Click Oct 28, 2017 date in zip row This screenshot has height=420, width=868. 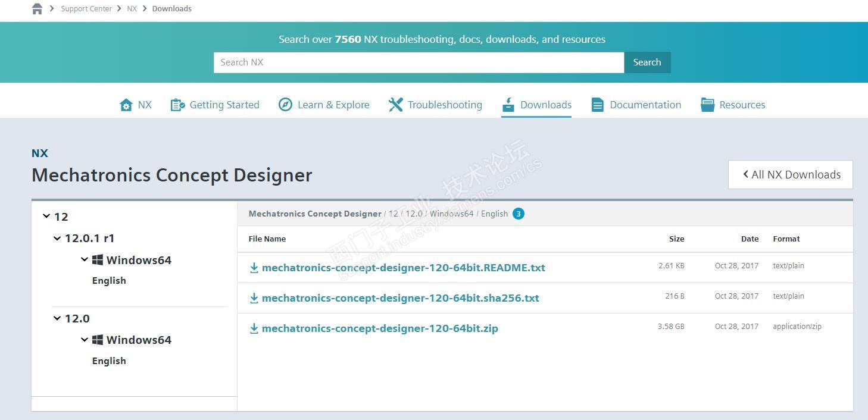click(737, 327)
